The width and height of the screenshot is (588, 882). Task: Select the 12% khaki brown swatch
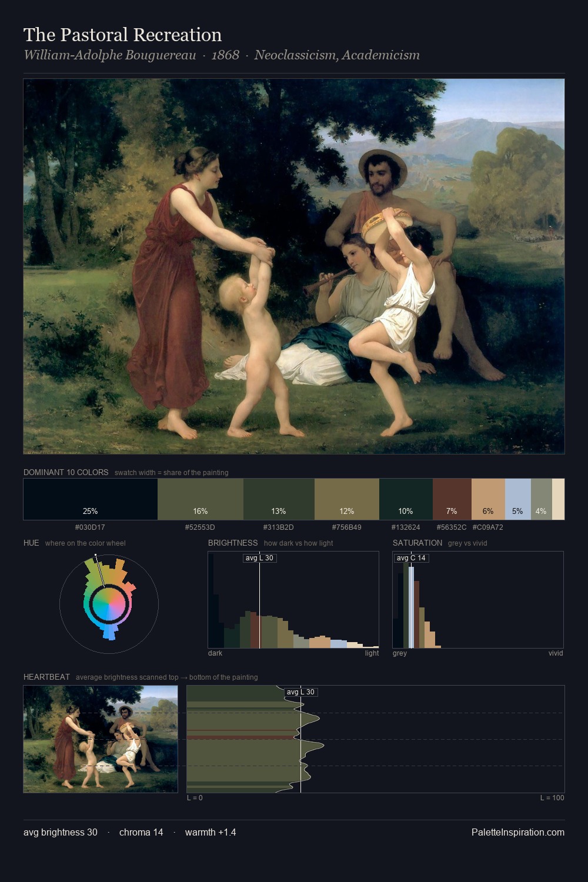pos(347,499)
